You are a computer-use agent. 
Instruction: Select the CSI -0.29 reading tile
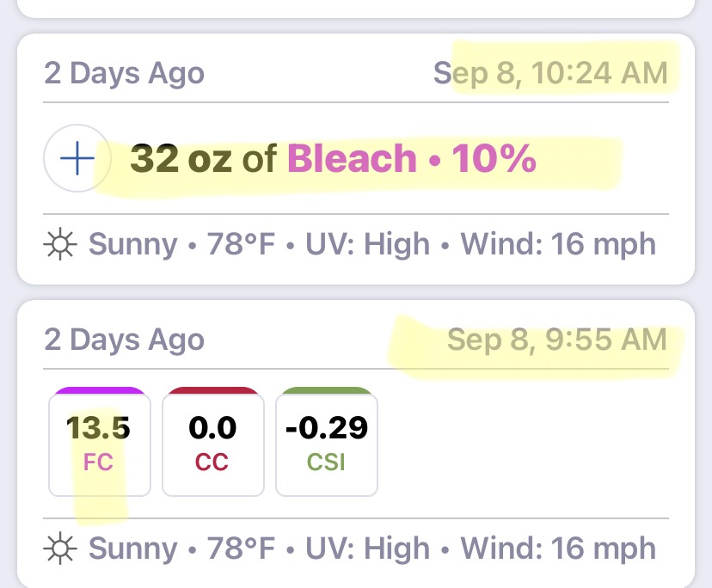pyautogui.click(x=327, y=442)
